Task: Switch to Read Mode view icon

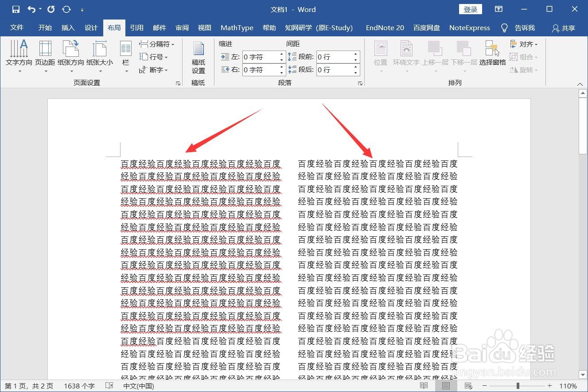Action: pos(424,386)
